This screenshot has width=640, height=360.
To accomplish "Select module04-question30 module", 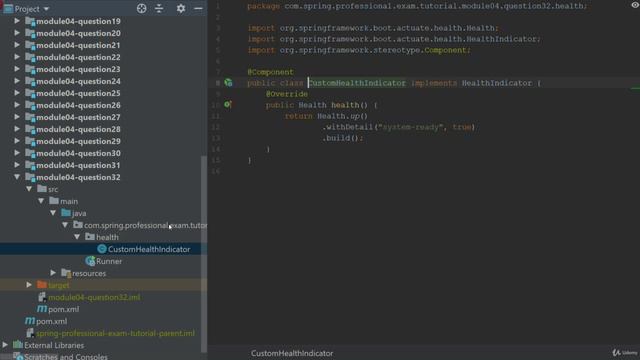I will [78, 153].
